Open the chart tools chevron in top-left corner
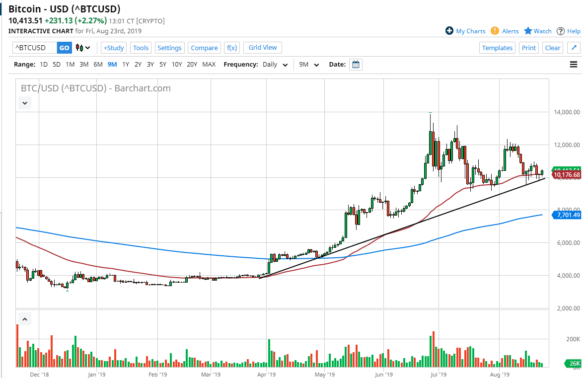This screenshot has width=588, height=378. pyautogui.click(x=24, y=103)
